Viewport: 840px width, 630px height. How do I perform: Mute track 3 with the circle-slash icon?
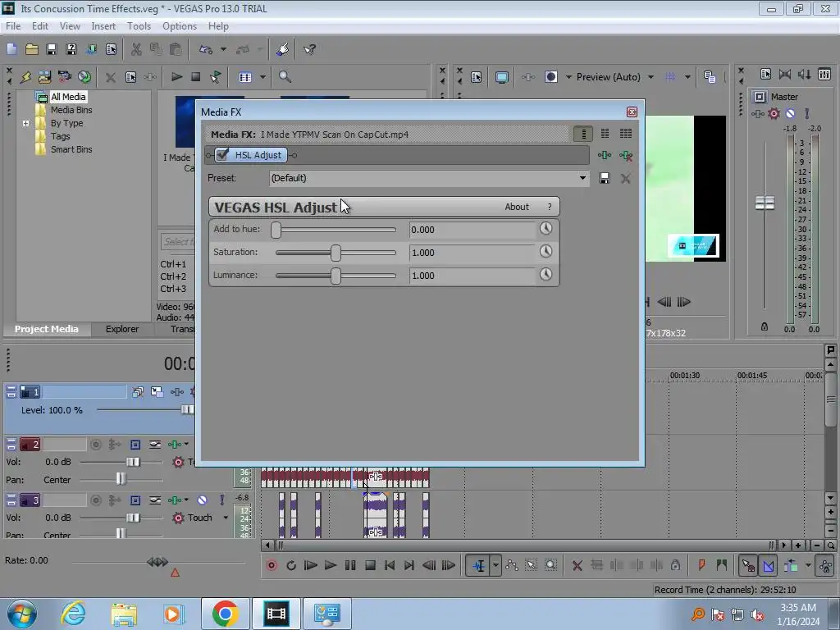click(202, 500)
